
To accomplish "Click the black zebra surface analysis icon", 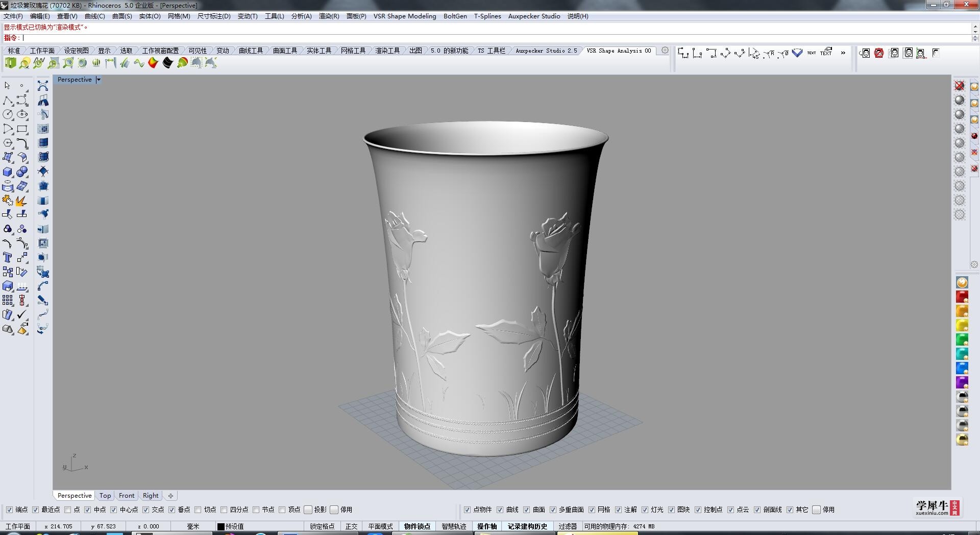I will [x=167, y=63].
